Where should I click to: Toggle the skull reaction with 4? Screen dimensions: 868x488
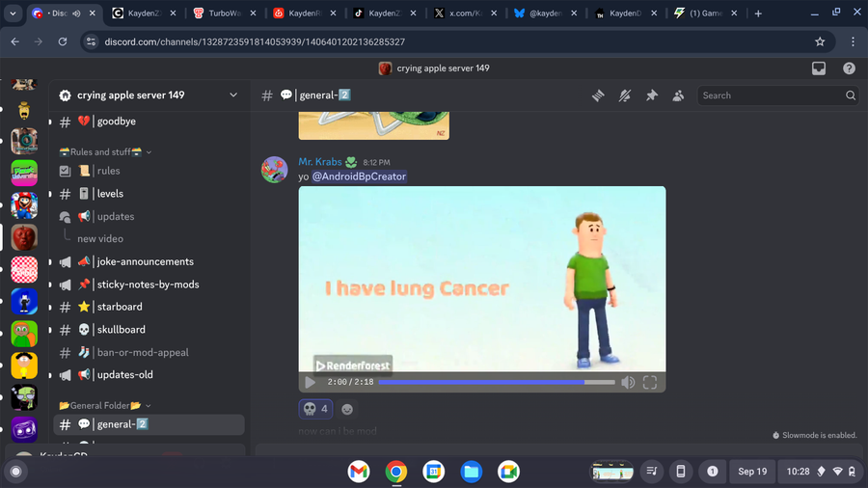[x=315, y=409]
